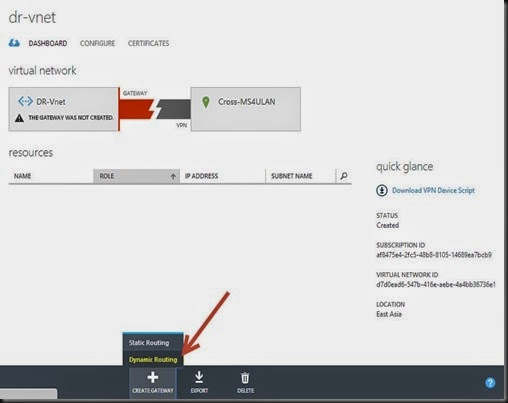Open the help question mark icon
Image resolution: width=508 pixels, height=403 pixels.
pos(490,383)
